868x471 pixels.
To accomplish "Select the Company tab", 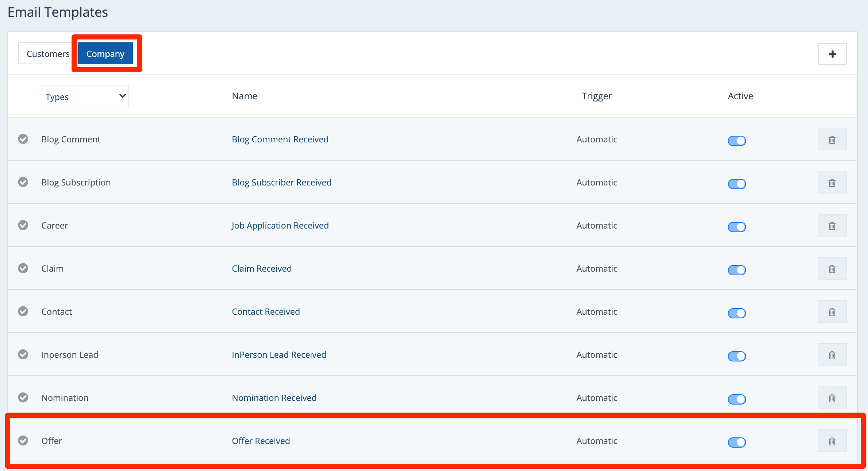I will click(105, 54).
